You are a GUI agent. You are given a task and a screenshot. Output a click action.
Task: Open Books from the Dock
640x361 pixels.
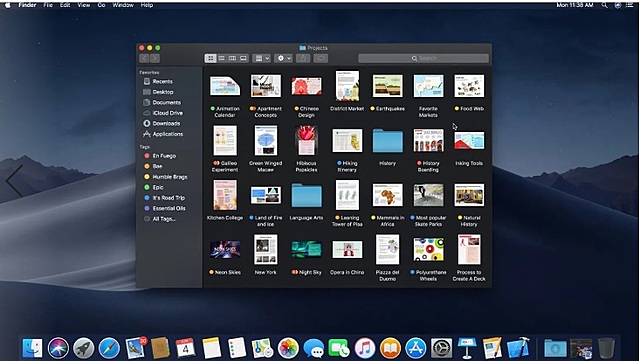click(x=390, y=348)
